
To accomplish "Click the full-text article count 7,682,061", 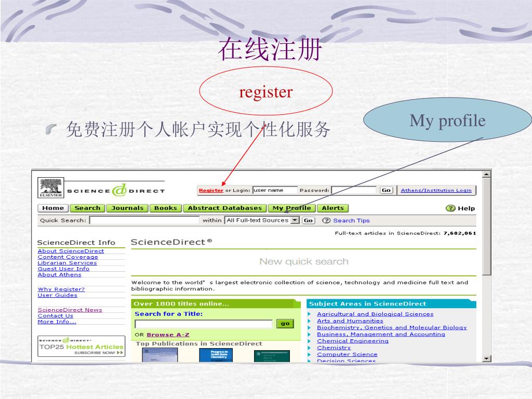I will (x=460, y=233).
